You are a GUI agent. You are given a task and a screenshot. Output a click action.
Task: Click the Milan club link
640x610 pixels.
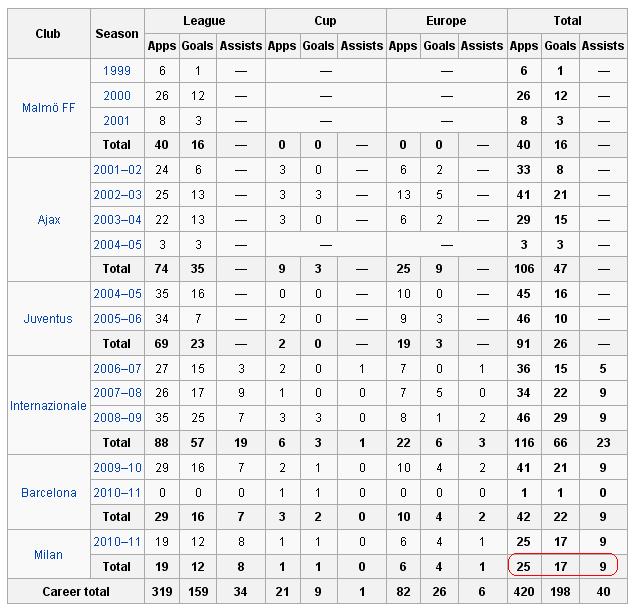(x=48, y=554)
